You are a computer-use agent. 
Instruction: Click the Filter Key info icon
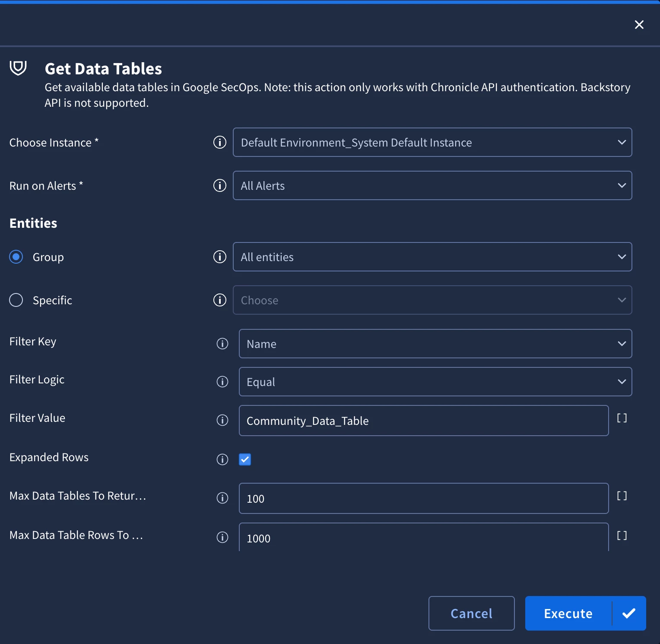pos(222,344)
